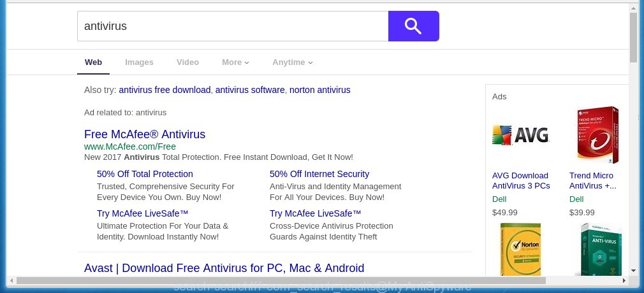Open 'Trend Micro AntiVirus +...' ad link

pos(592,180)
